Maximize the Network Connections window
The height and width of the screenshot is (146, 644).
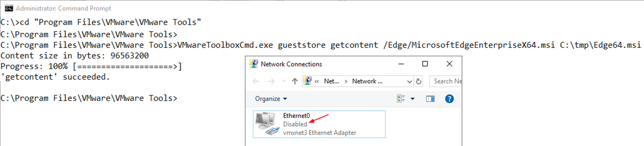pyautogui.click(x=425, y=64)
